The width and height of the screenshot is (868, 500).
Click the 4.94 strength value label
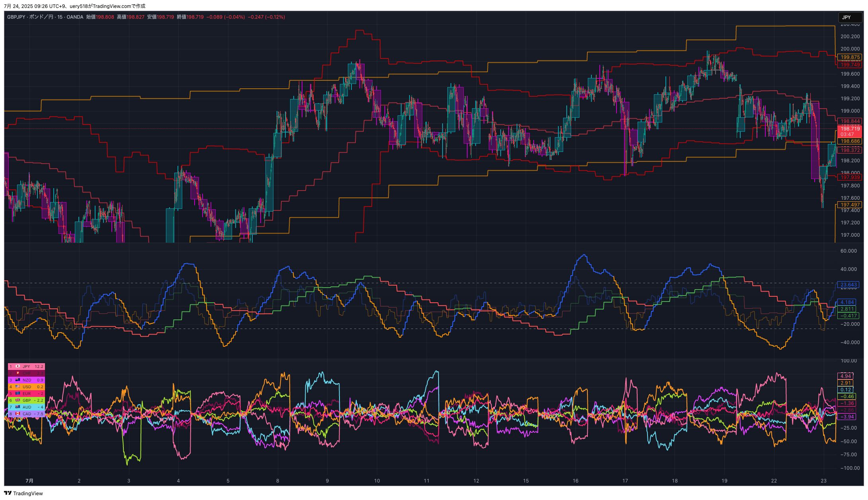846,376
